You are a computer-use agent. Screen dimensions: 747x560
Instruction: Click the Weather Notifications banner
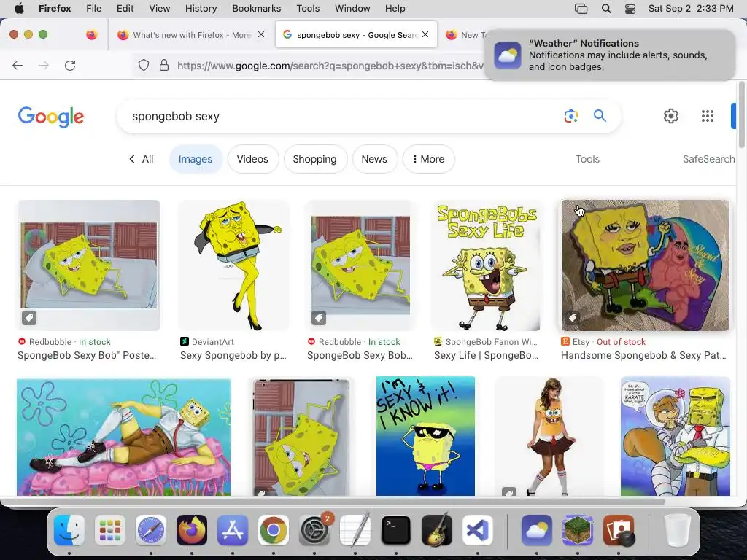610,55
